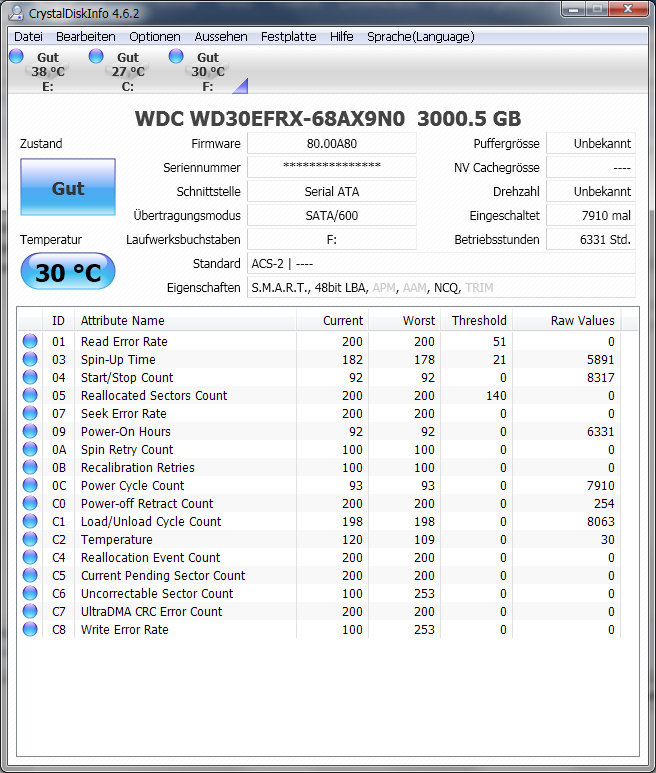The width and height of the screenshot is (656, 773).
Task: Click status orb for Uncorrectable Sector Count
Action: click(30, 593)
